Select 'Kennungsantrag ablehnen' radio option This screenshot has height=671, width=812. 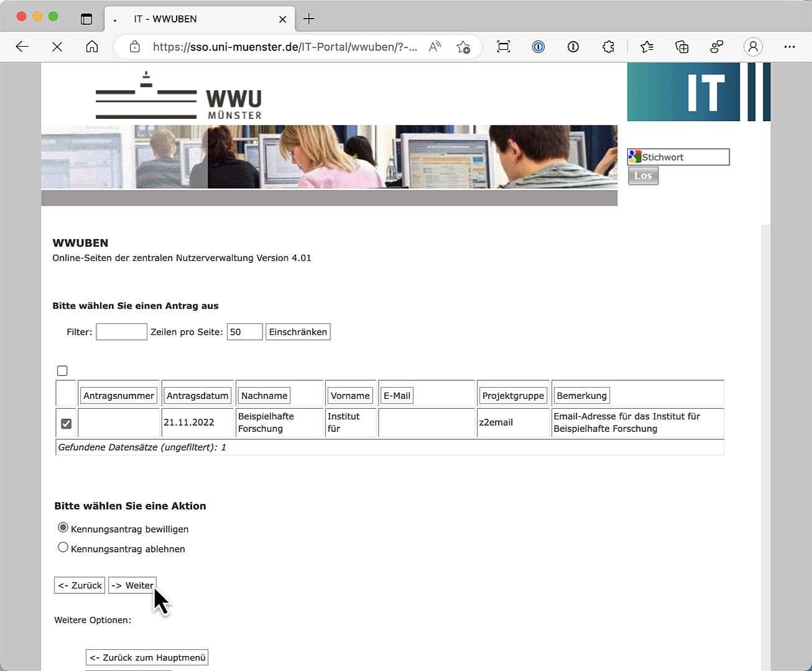[x=63, y=547]
